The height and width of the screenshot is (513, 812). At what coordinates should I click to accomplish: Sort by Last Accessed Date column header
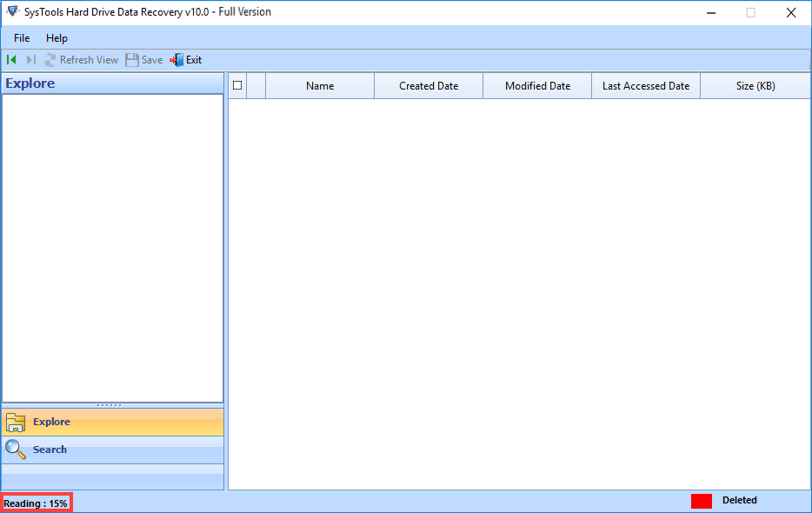pyautogui.click(x=646, y=86)
